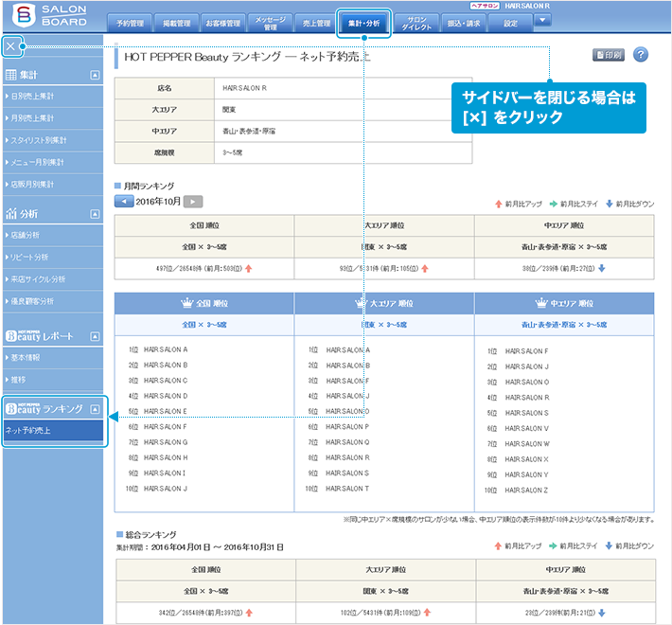This screenshot has width=672, height=625.
Task: Open the サロンダイレクト tab
Action: (x=416, y=22)
